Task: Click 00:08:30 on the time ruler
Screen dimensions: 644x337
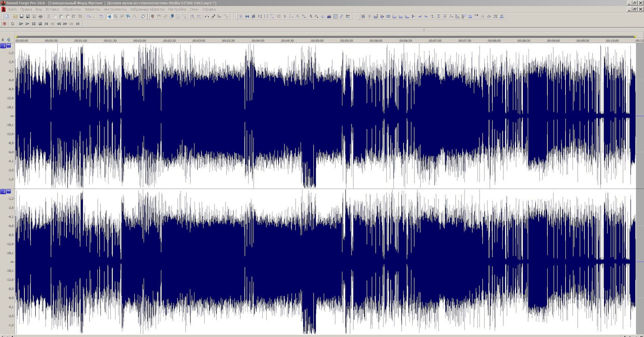Action: pos(524,41)
